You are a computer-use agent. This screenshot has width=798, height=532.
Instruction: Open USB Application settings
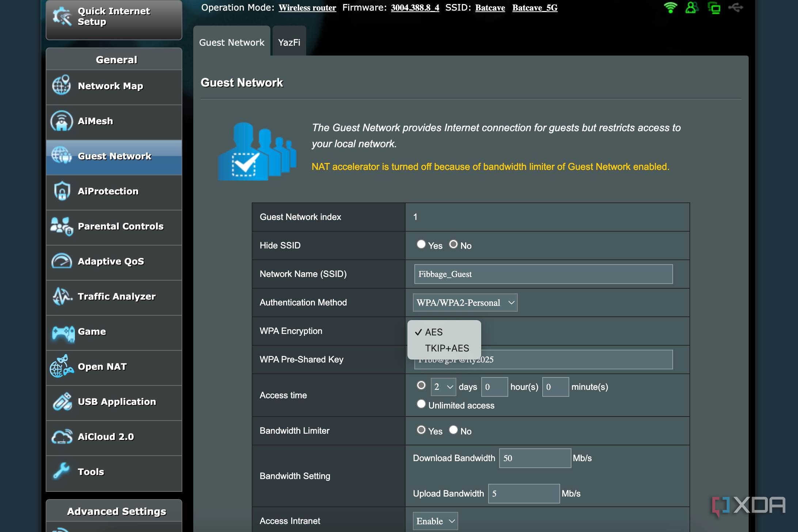pos(116,402)
